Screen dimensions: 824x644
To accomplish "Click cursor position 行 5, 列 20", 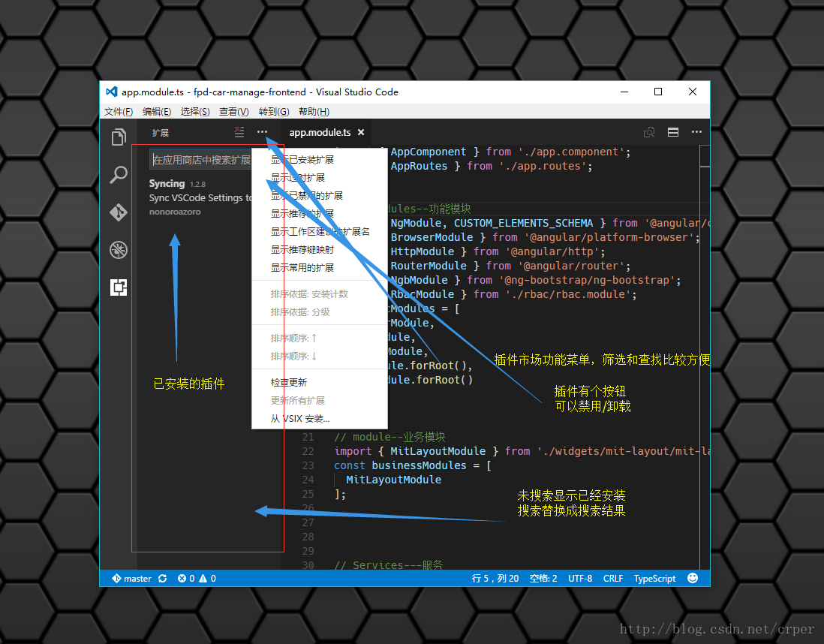I will tap(495, 578).
